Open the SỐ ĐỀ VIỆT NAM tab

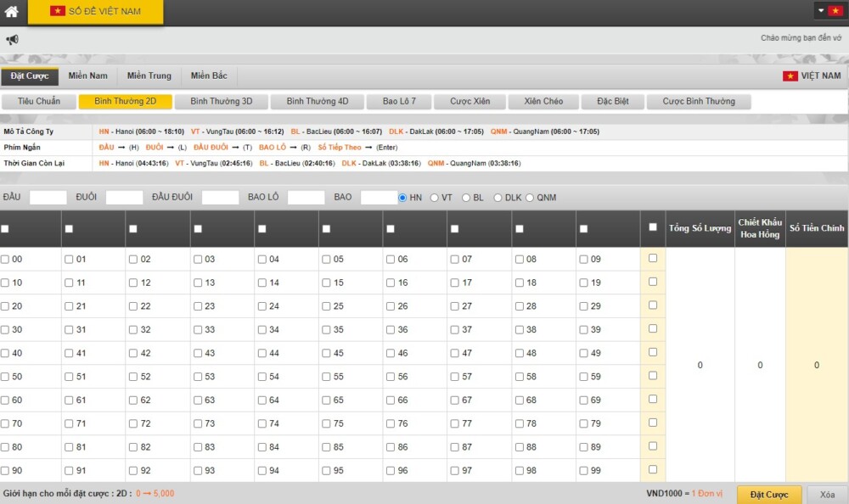coord(95,12)
